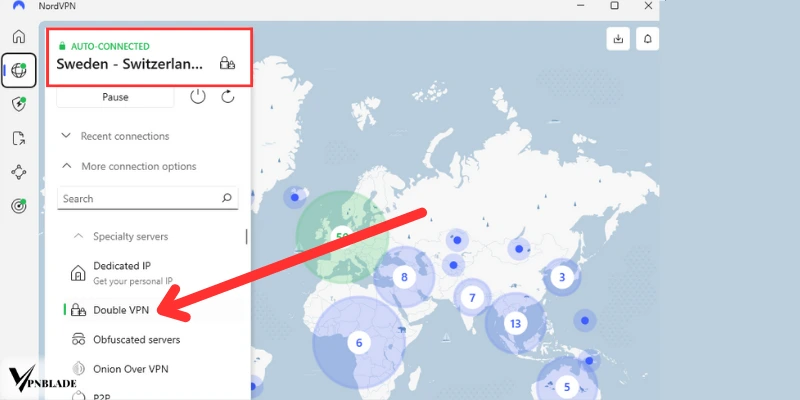Screen dimensions: 800x400
Task: Click the Iceland server dot on map
Action: [x=294, y=197]
